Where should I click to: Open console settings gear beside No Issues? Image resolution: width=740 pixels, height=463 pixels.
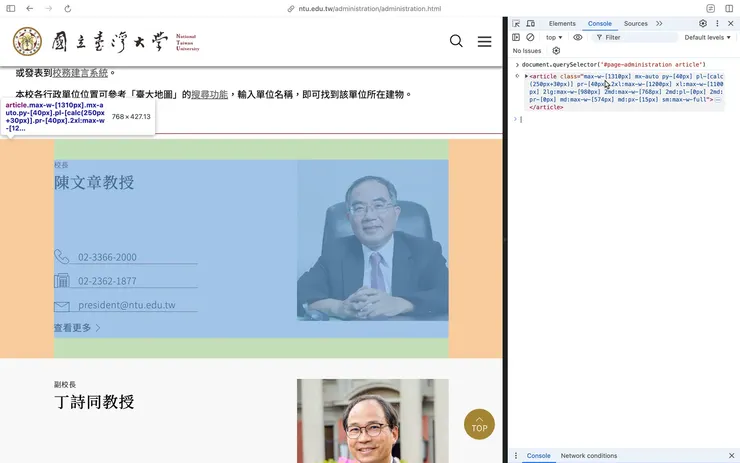tap(556, 51)
